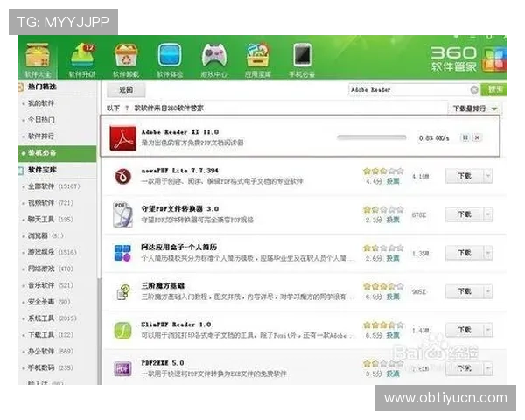
Task: Expand download options arrow for 三阶魔方基础
Action: click(x=488, y=291)
